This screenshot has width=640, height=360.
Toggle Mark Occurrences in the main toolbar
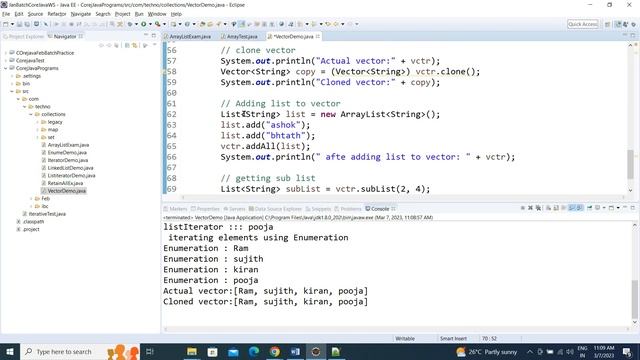[x=242, y=24]
